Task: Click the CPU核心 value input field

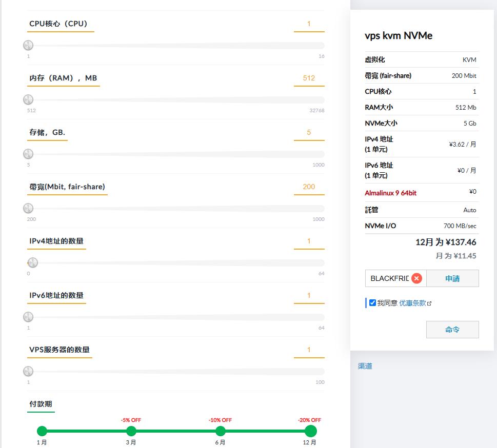Action: click(x=309, y=24)
